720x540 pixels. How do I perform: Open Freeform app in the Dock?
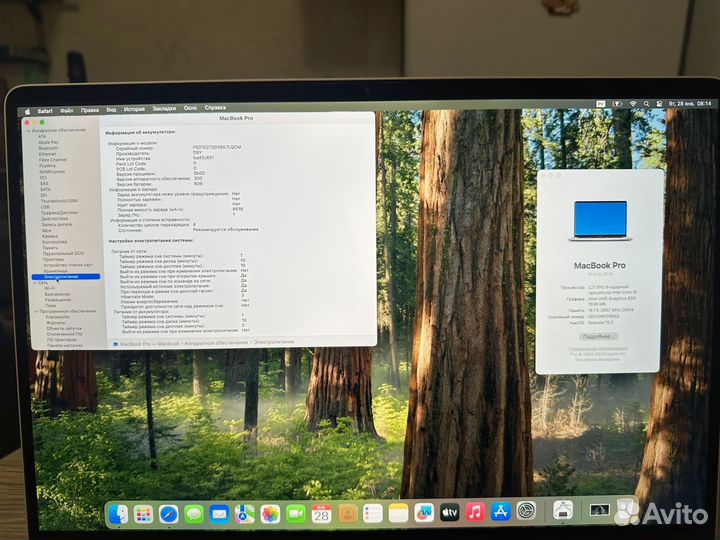point(424,512)
